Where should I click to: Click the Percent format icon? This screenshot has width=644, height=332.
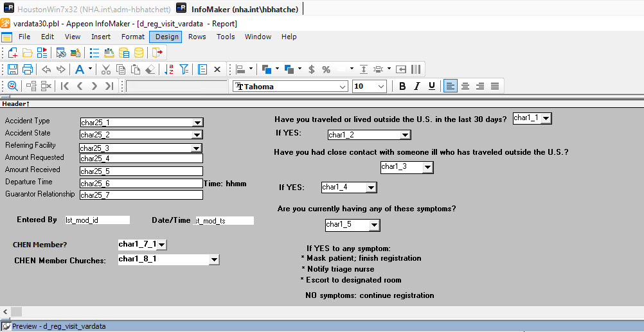[326, 69]
